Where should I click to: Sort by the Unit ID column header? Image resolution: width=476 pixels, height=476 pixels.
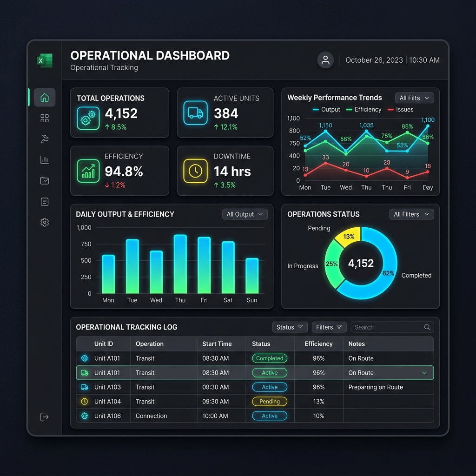pyautogui.click(x=104, y=344)
